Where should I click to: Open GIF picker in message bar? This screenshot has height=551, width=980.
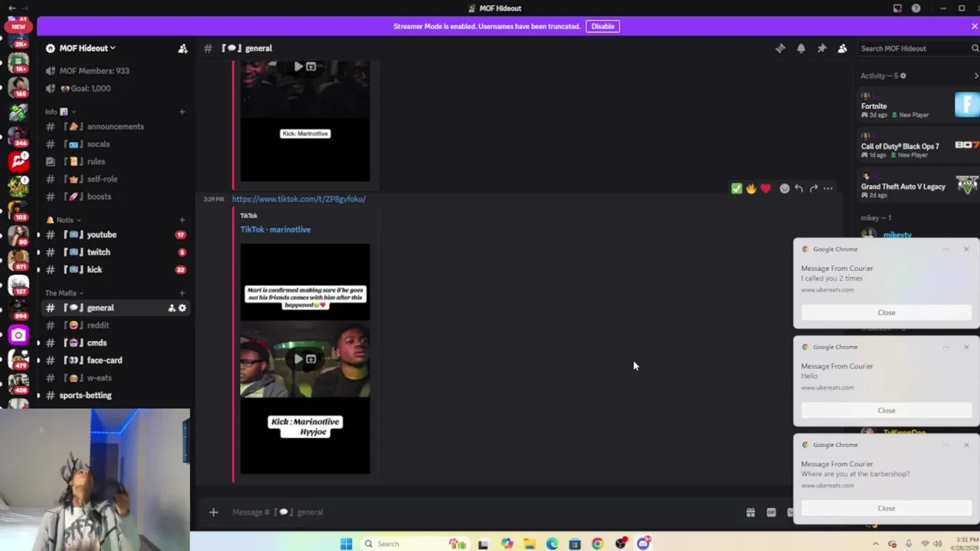(x=771, y=512)
